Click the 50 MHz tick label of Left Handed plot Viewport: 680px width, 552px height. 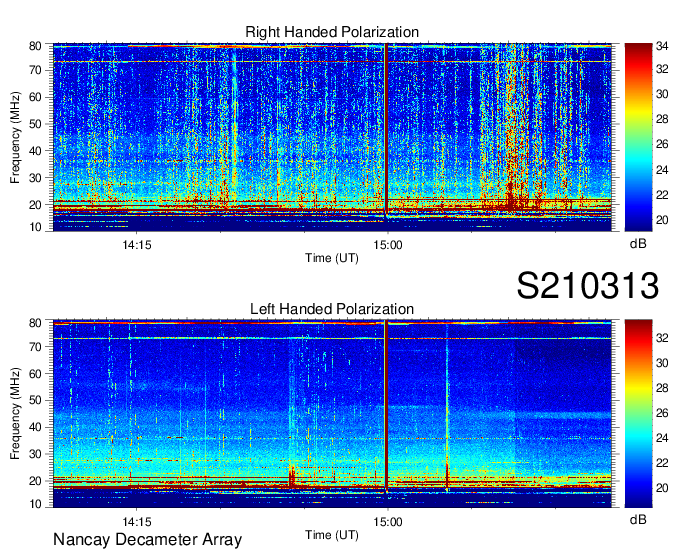pos(35,401)
